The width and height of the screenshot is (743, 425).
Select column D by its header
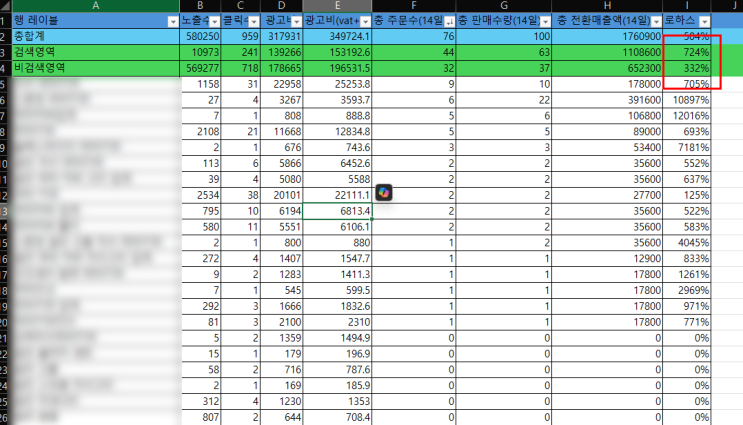point(281,6)
